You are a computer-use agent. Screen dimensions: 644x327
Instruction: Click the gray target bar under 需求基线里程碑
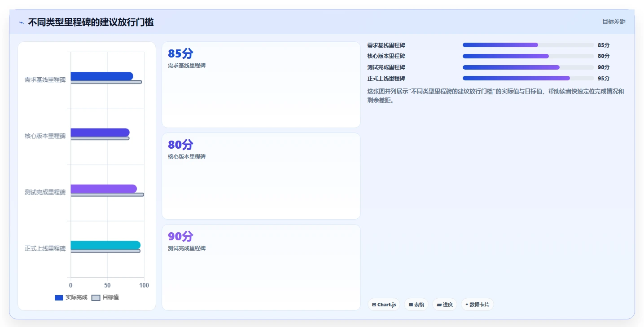[106, 82]
